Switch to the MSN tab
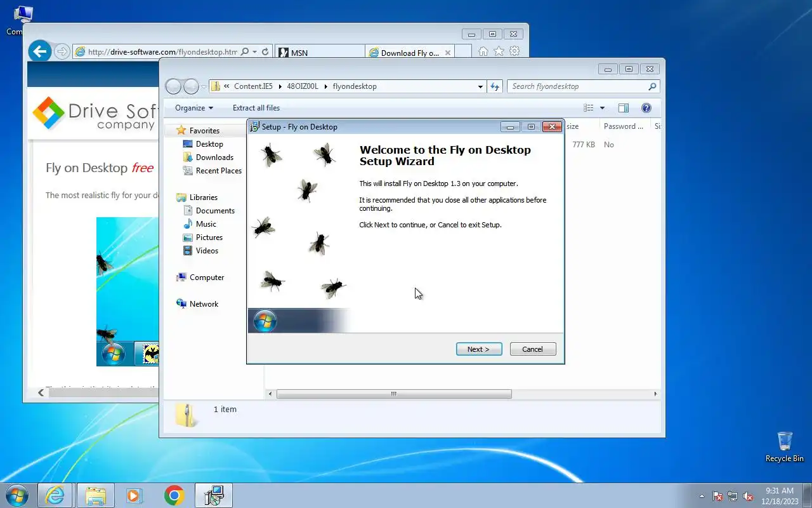The image size is (812, 508). (320, 53)
